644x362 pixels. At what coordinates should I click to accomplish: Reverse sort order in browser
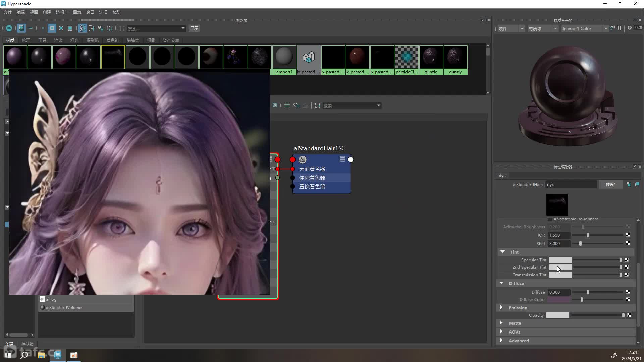pos(109,28)
